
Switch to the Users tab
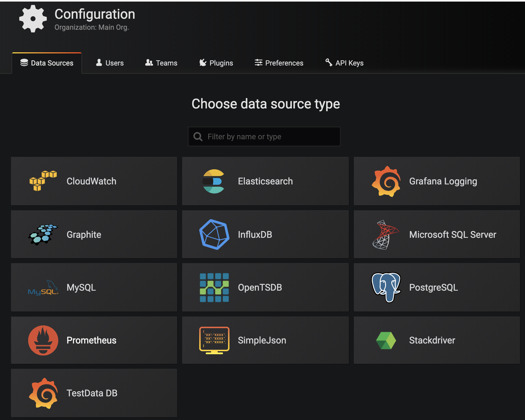(x=110, y=63)
